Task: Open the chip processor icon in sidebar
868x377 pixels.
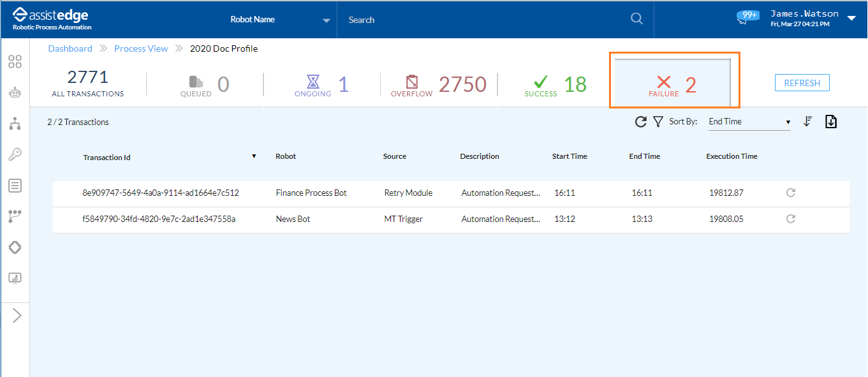Action: coord(15,248)
